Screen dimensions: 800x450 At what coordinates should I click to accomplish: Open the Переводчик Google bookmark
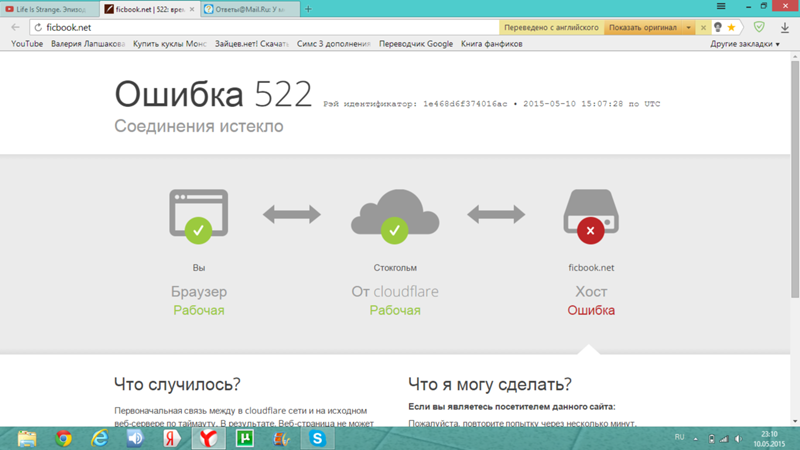[x=416, y=44]
